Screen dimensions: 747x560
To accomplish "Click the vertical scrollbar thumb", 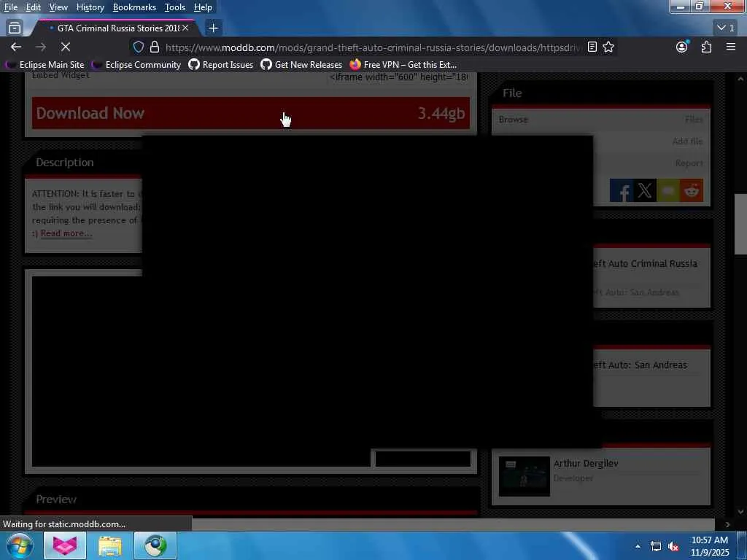I will [x=740, y=225].
